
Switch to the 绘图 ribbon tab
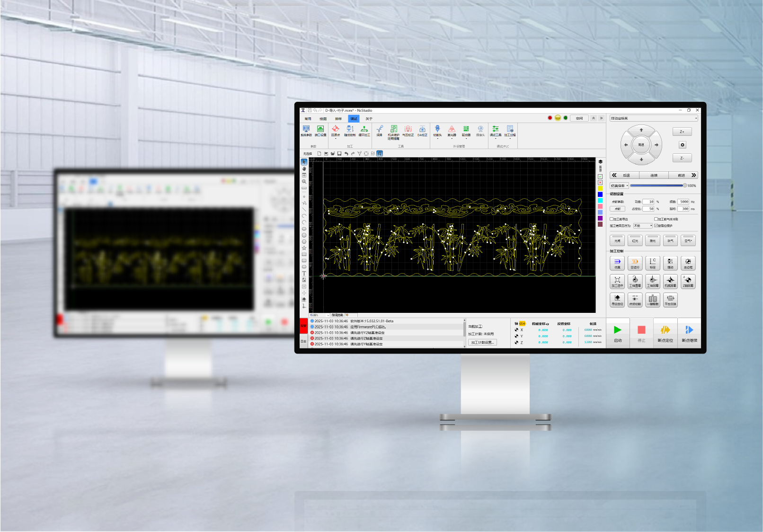click(x=323, y=119)
